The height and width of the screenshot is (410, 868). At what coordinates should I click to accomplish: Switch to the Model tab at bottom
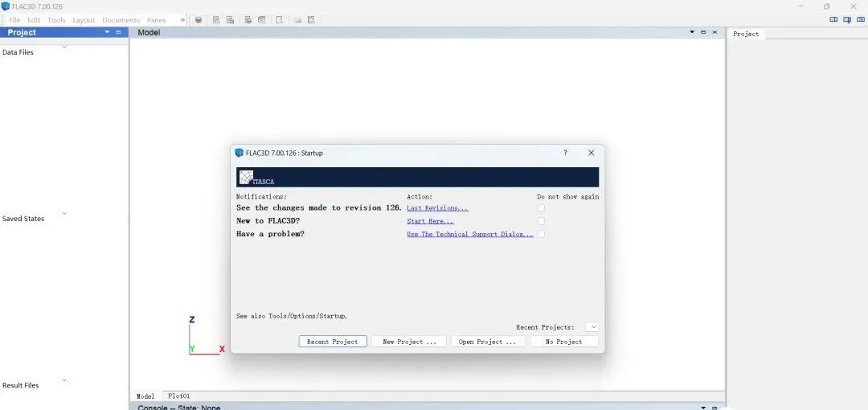coord(145,396)
